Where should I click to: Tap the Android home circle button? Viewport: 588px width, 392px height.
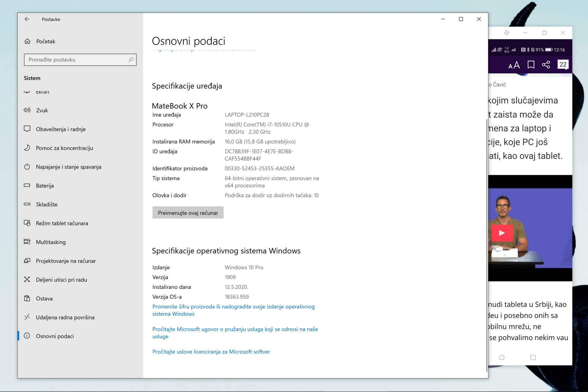pos(502,357)
